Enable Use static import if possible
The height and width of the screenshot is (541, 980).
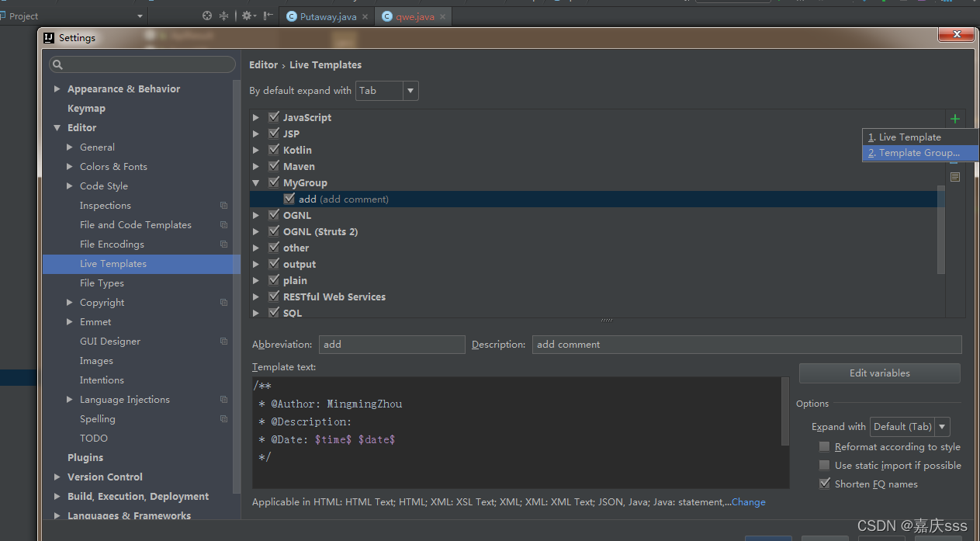824,466
